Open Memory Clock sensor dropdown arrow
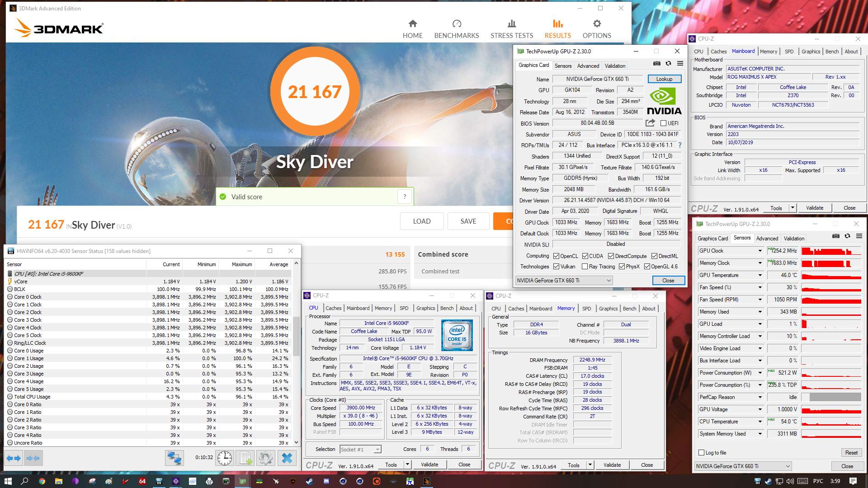Viewport: 868px width, 488px height. pos(760,263)
